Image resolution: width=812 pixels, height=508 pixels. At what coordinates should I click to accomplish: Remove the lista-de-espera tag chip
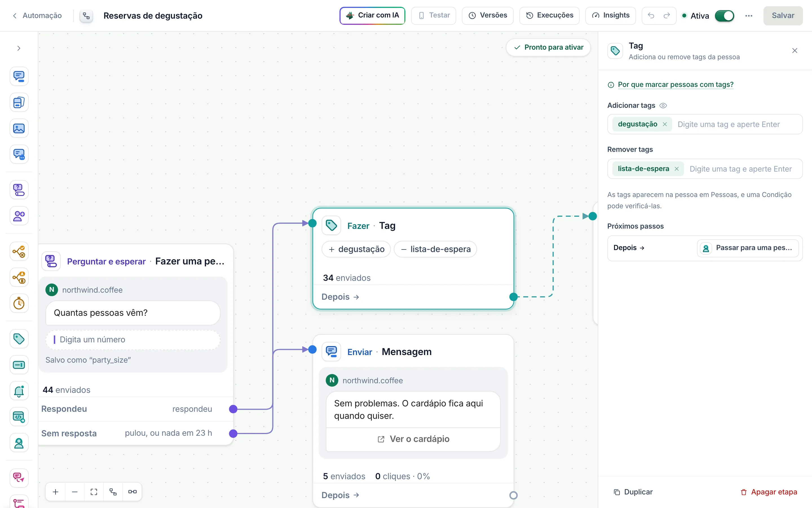tap(677, 169)
